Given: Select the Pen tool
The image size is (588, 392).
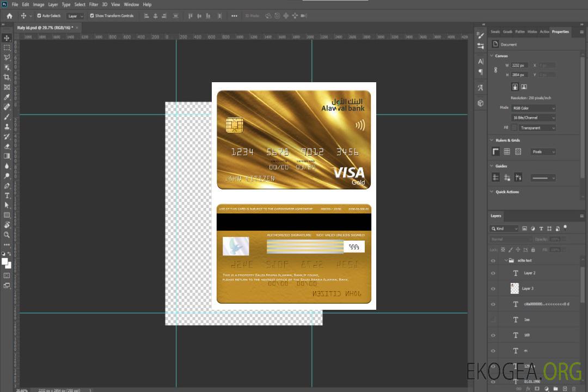Looking at the screenshot, I should 7,186.
